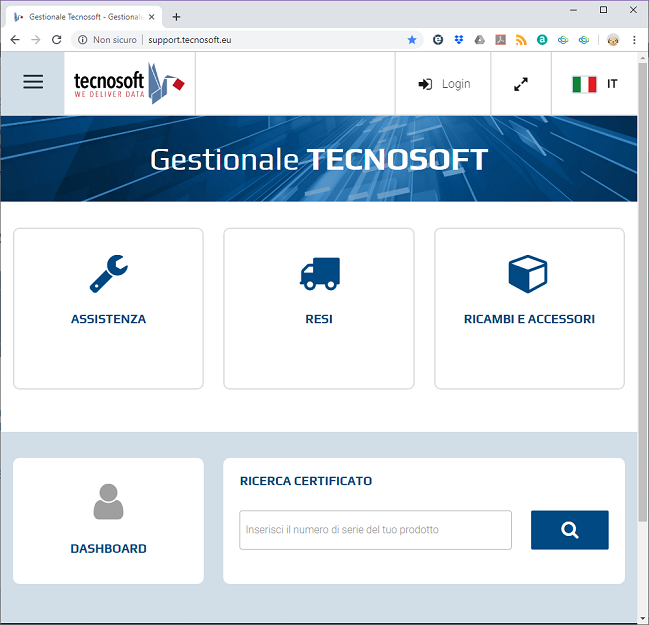The height and width of the screenshot is (625, 649).
Task: Go back with the browser back arrow
Action: click(x=15, y=40)
